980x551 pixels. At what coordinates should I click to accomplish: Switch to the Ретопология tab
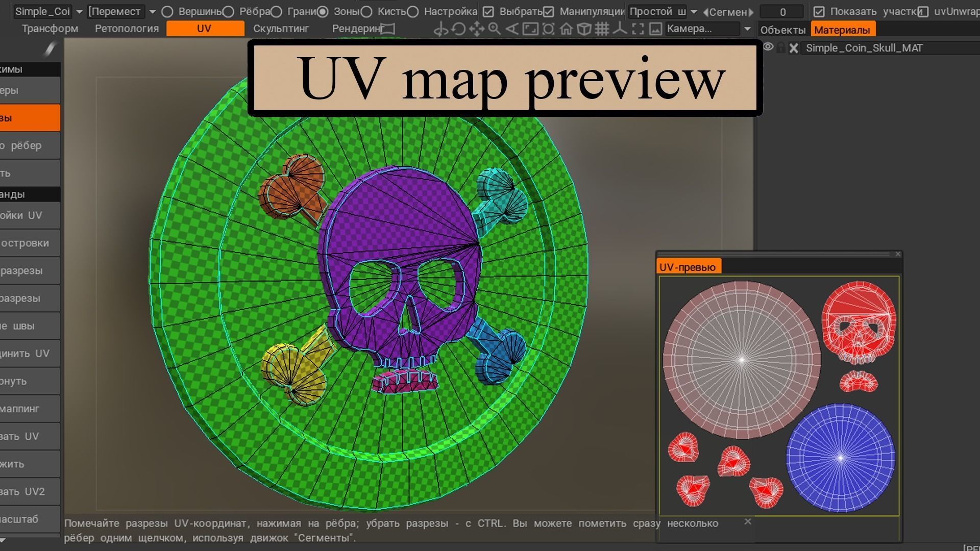click(x=127, y=29)
